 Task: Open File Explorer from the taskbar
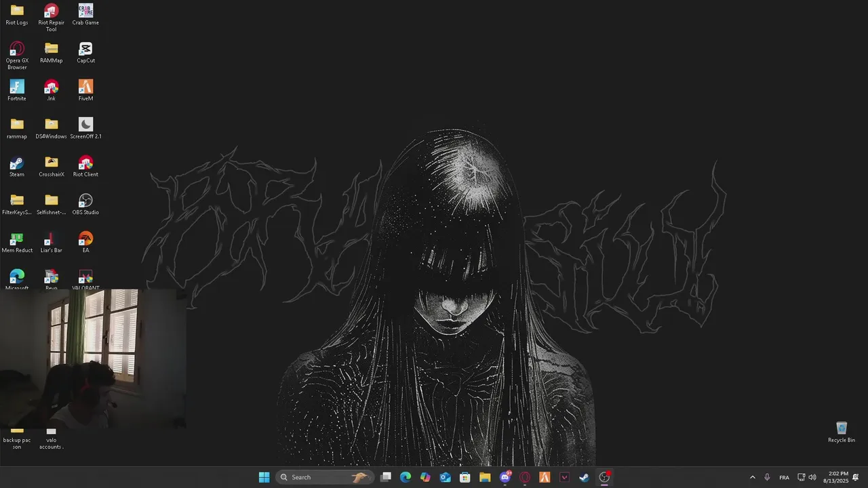click(485, 477)
